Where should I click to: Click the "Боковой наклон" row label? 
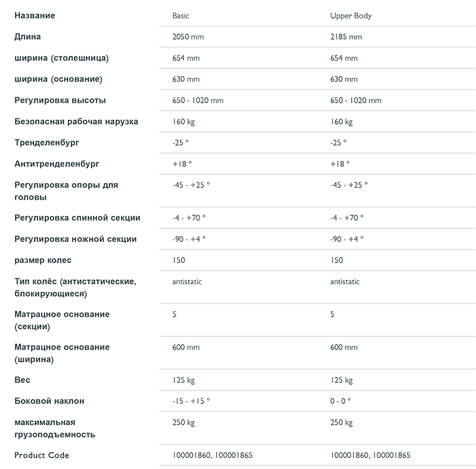(49, 401)
